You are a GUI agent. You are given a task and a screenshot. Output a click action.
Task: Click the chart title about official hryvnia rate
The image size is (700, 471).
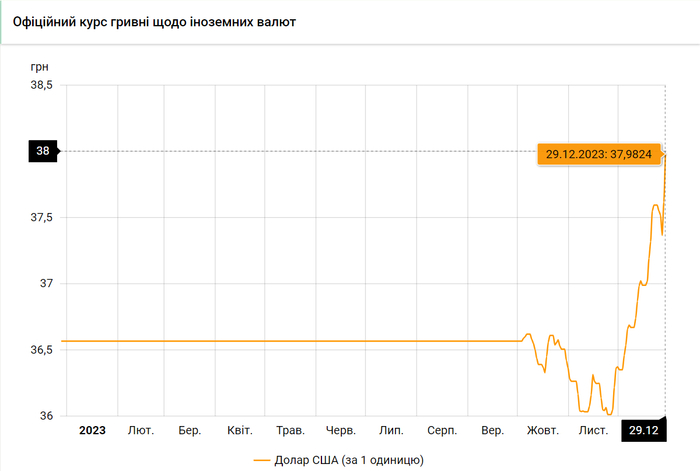coord(154,21)
